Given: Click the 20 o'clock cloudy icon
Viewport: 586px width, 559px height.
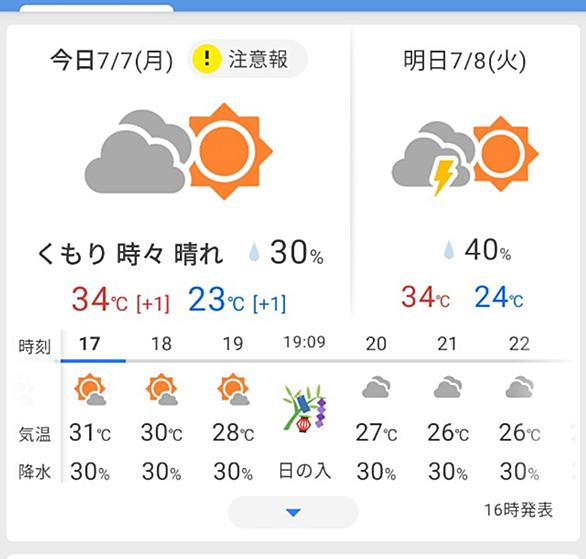Looking at the screenshot, I should click(376, 387).
